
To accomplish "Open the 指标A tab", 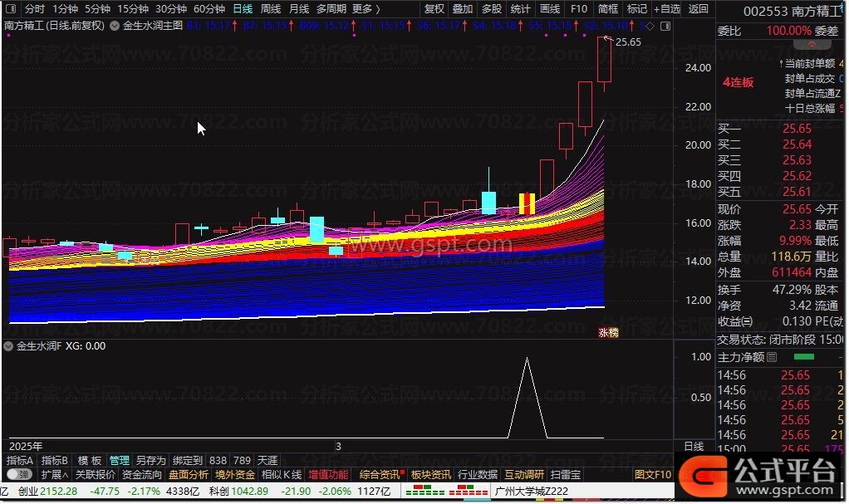I will pos(19,460).
